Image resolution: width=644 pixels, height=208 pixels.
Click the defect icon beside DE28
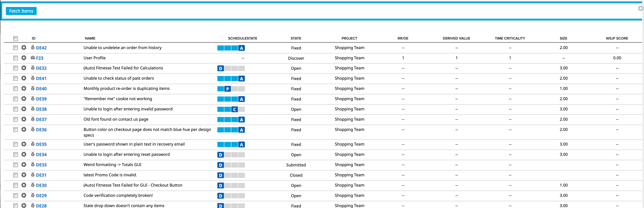pos(32,205)
